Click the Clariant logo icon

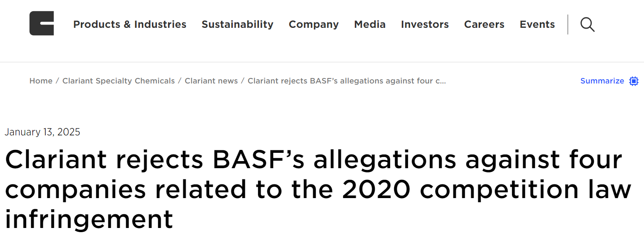pos(41,23)
